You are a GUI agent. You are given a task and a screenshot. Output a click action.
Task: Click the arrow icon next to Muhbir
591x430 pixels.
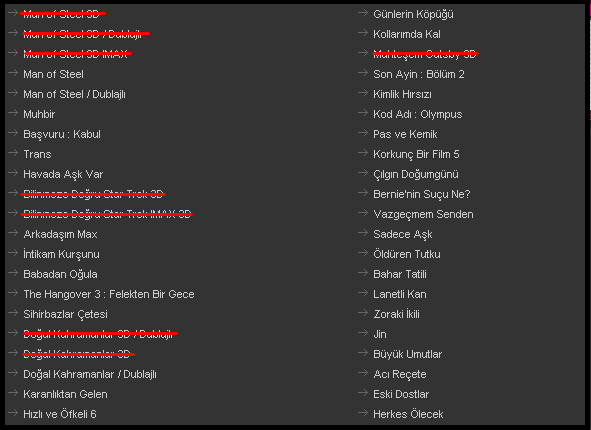click(x=13, y=113)
